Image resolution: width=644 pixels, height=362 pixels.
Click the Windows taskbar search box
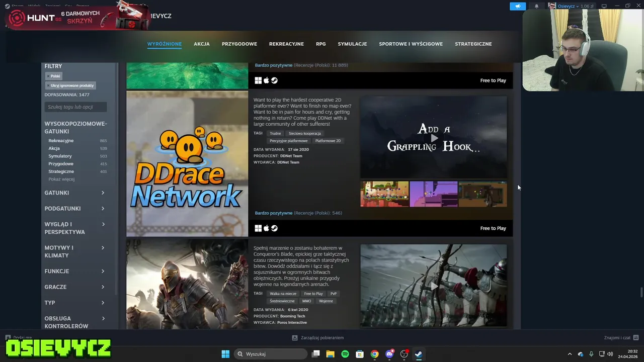coord(271,354)
